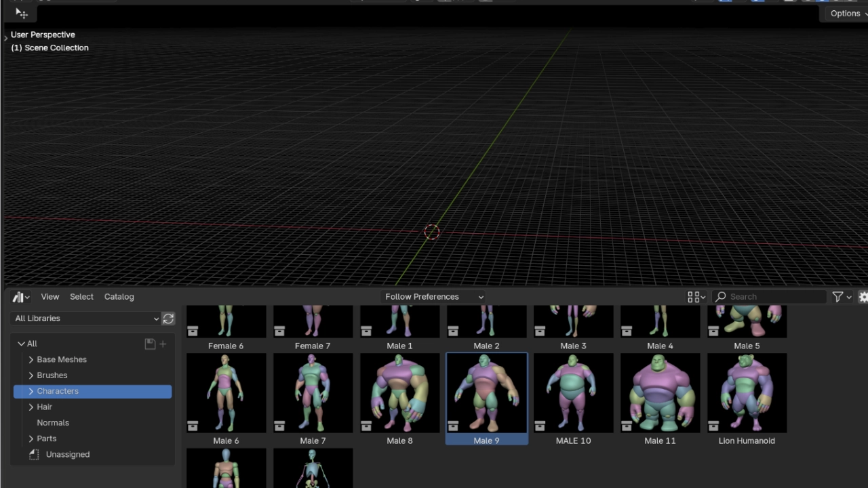Click the archive icon on Male 1 asset
This screenshot has width=868, height=488.
coord(366,331)
